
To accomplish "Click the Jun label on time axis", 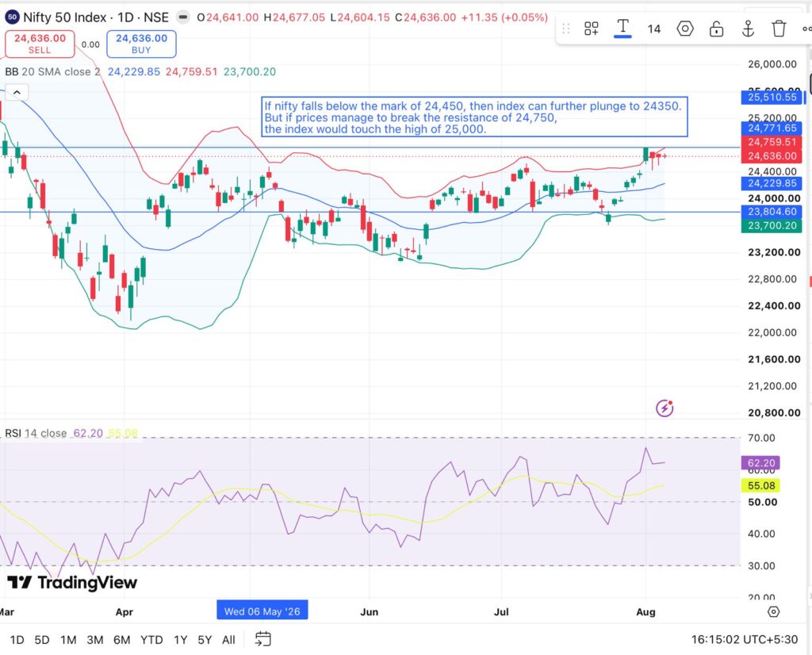I will click(370, 611).
